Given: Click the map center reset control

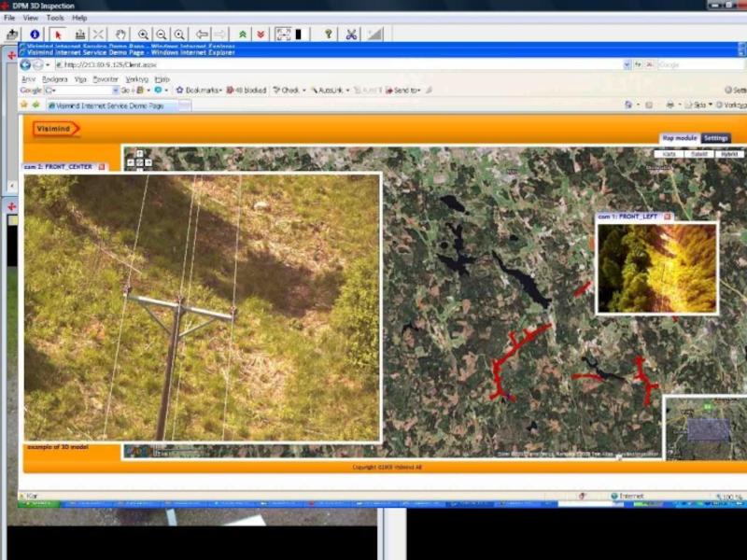Looking at the screenshot, I should tap(139, 162).
